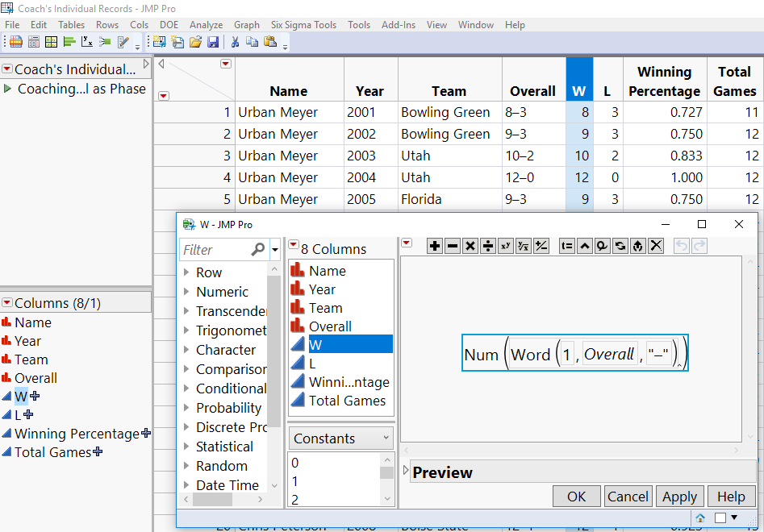
Task: Click the Save icon in main toolbar
Action: click(x=213, y=42)
